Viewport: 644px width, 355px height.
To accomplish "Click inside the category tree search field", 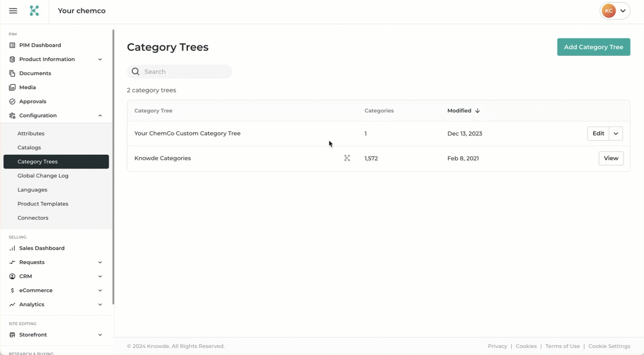I will coord(180,71).
